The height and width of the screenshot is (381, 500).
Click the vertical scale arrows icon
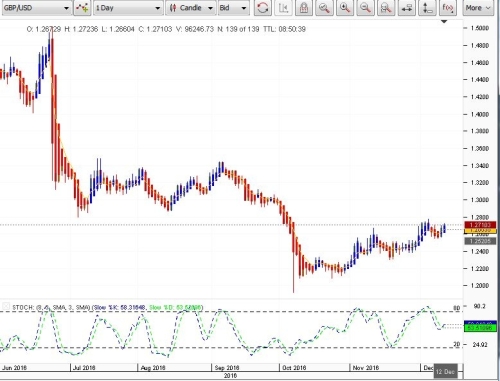[x=427, y=8]
